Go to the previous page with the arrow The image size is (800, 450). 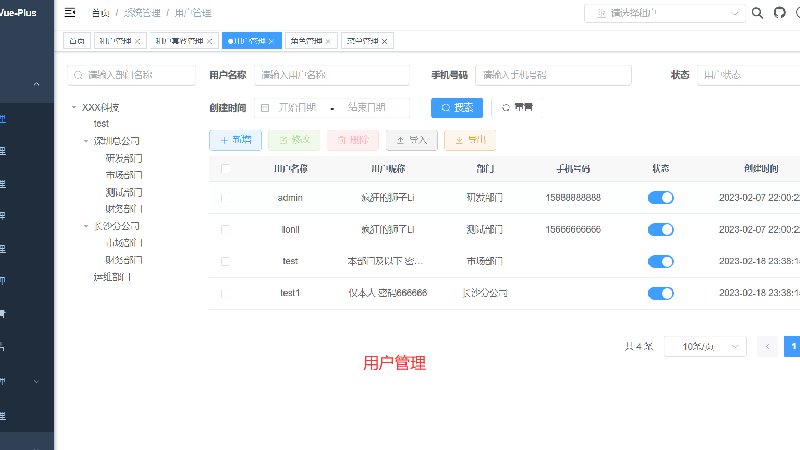pos(767,346)
